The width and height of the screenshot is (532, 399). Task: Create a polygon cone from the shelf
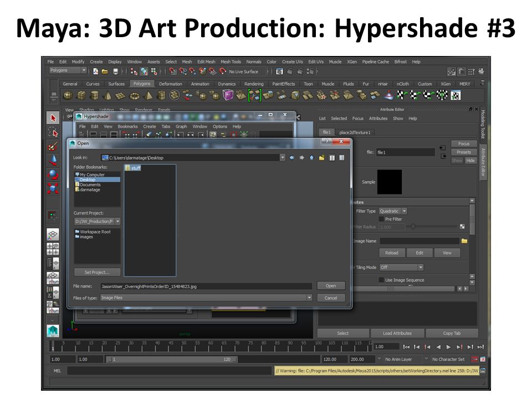click(x=108, y=96)
